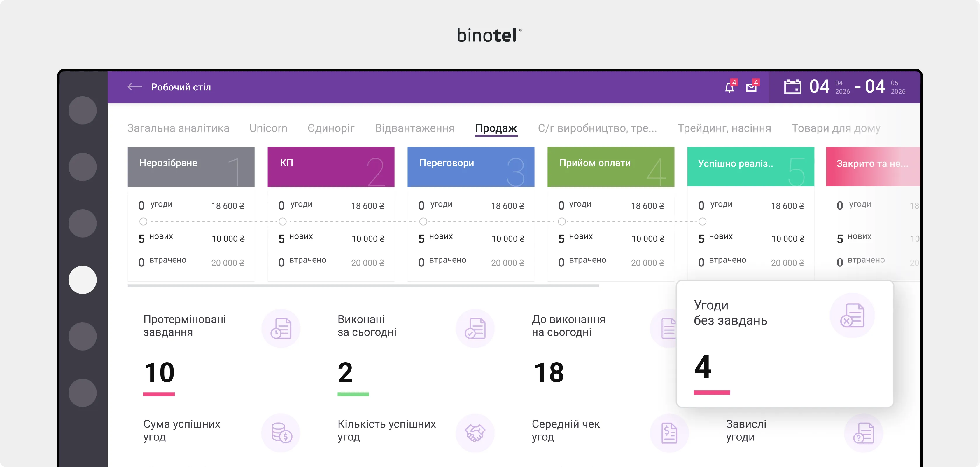Click the Середній чек угод icon

669,433
